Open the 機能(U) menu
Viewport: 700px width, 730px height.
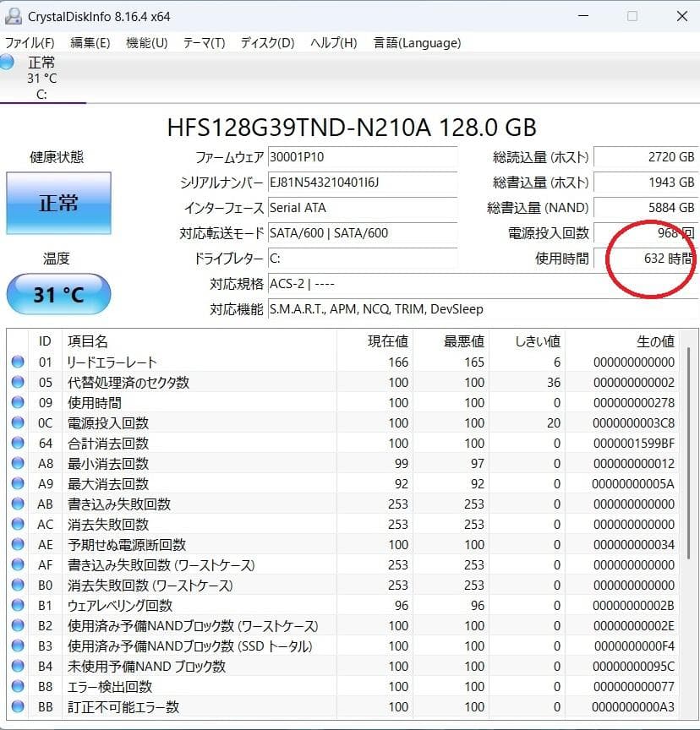point(144,42)
